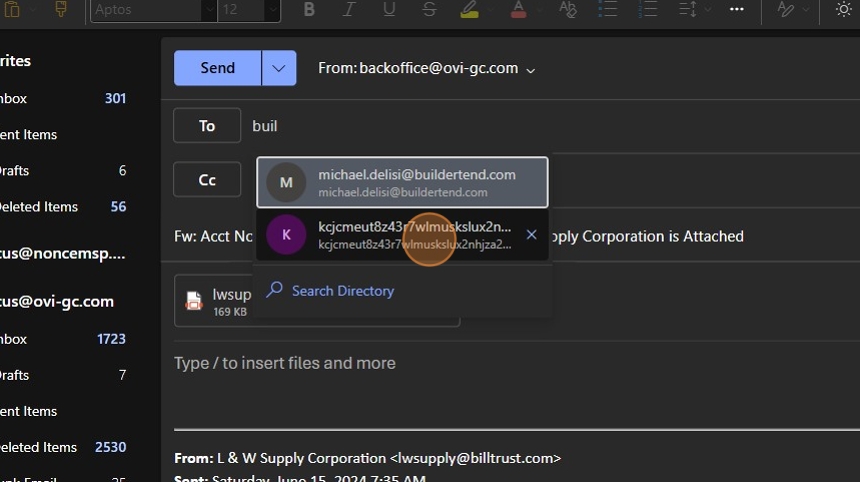Open the lwsup PDF attachment icon
Screen dimensions: 860x482
click(x=194, y=300)
